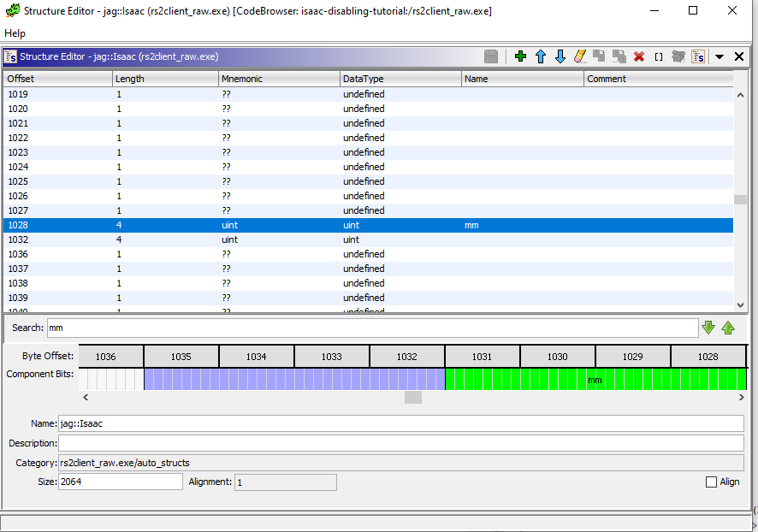Close the Structure Editor panel
The width and height of the screenshot is (758, 532).
coord(738,56)
